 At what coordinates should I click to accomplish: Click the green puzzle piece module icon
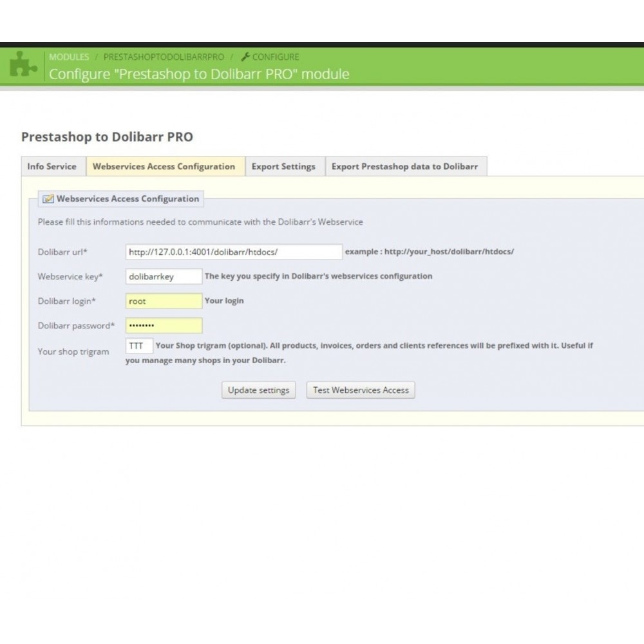tap(23, 64)
